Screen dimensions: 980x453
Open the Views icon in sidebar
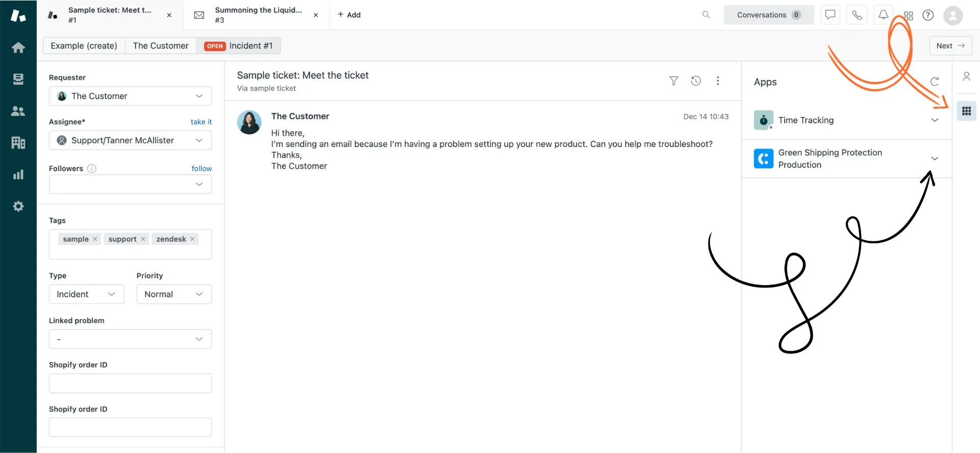pos(18,79)
